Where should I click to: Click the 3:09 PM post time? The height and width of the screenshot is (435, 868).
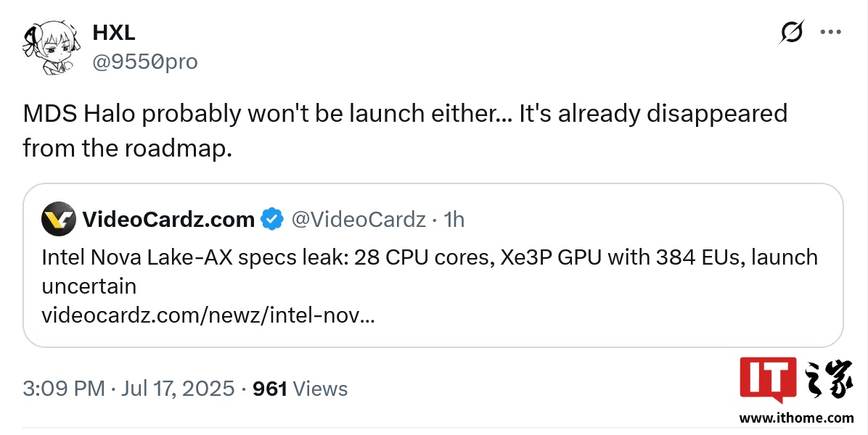pos(64,389)
